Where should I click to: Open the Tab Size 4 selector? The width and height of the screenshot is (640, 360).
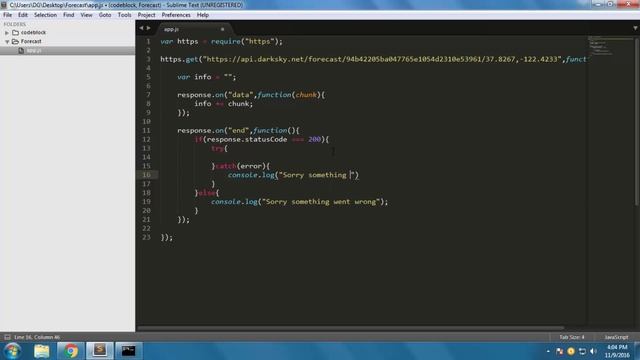(572, 337)
